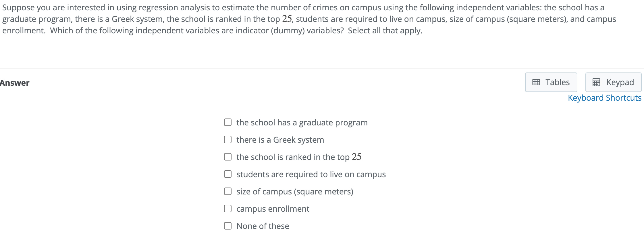Viewport: 644px width, 237px height.
Task: Click the "the school has a graduate program" label
Action: 302,123
